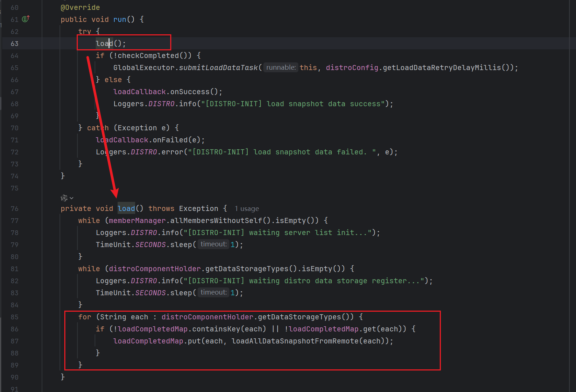Click the "runnable:" parameter hint

tap(281, 68)
